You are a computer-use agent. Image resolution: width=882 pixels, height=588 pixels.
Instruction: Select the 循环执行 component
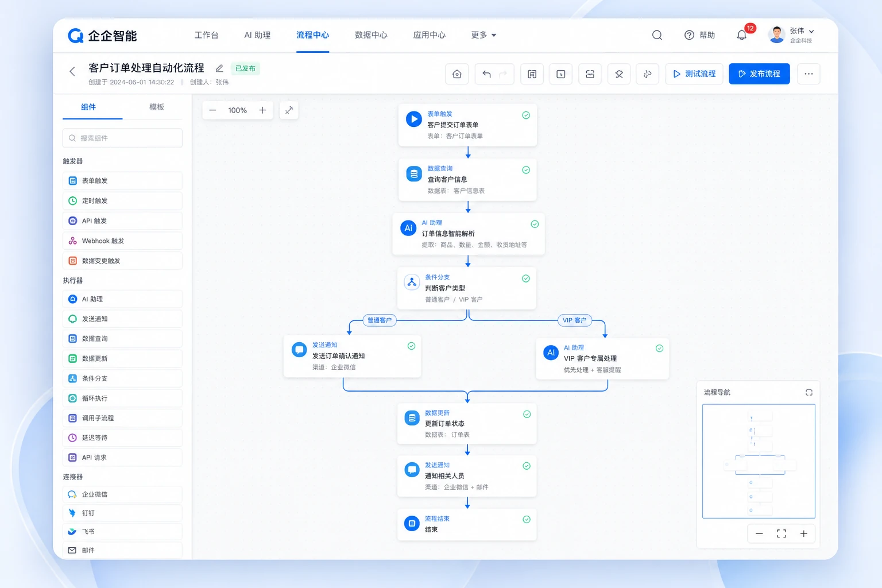click(122, 398)
